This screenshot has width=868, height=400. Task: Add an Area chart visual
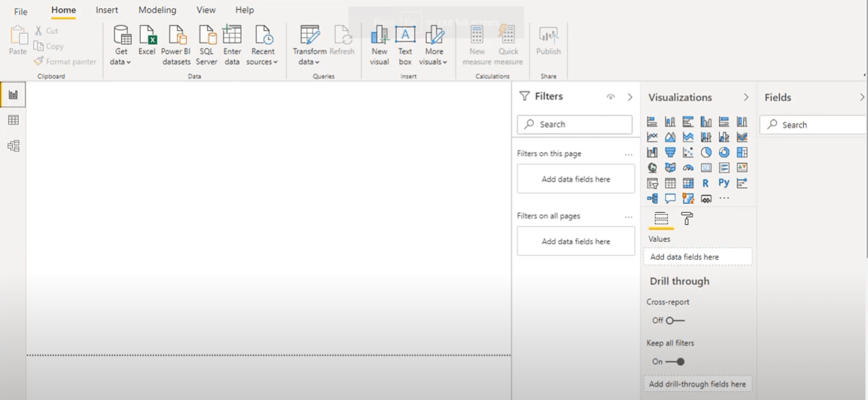click(670, 137)
